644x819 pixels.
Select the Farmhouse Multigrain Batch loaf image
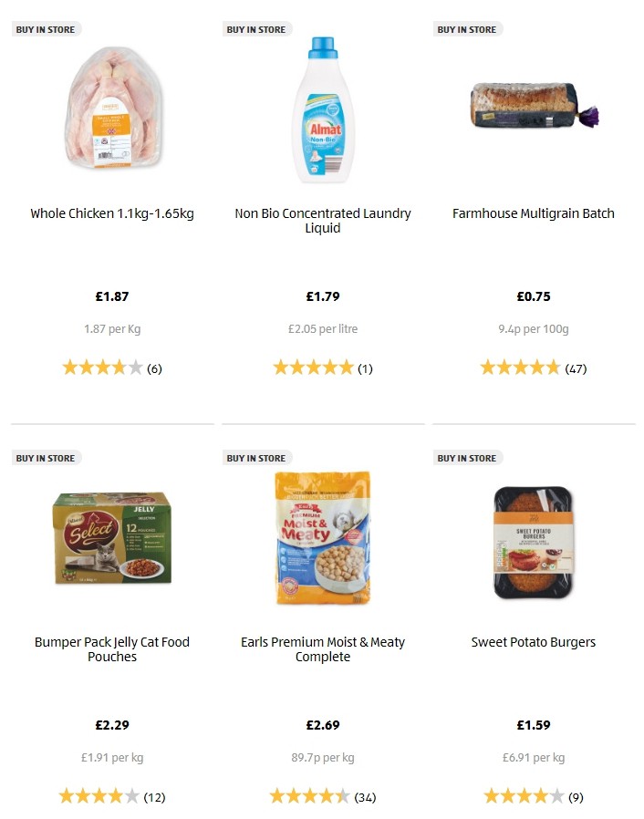click(x=533, y=103)
